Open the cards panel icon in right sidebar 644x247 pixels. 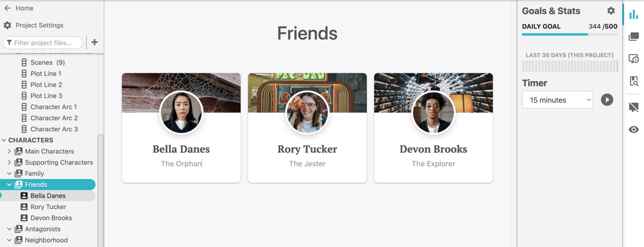633,37
